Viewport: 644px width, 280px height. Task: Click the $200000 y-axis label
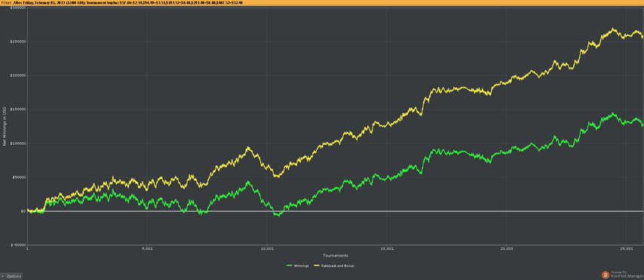point(17,75)
